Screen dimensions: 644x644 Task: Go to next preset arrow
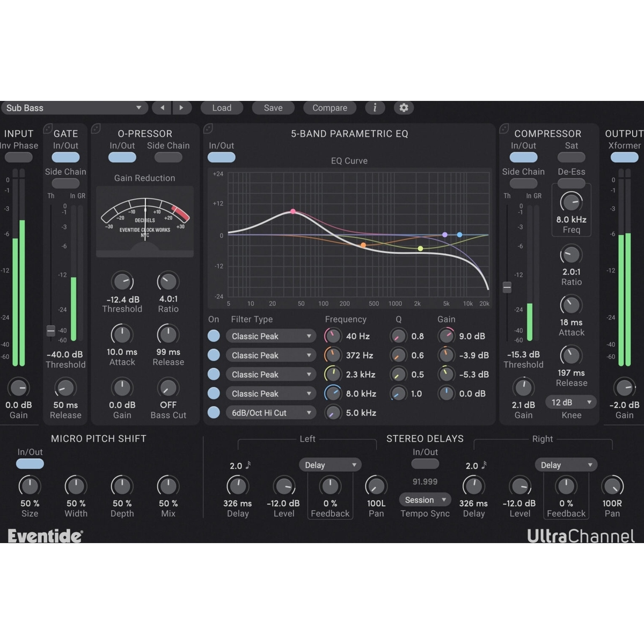181,108
